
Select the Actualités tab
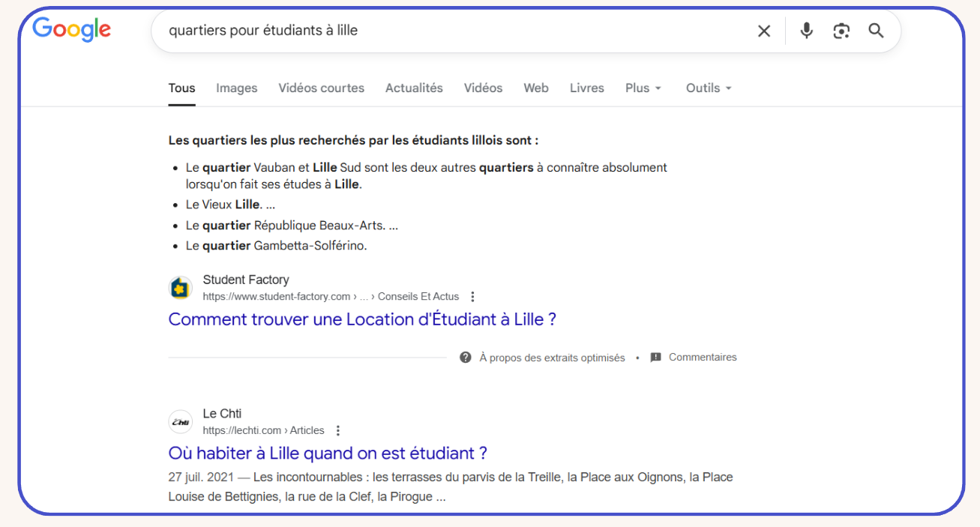[414, 88]
